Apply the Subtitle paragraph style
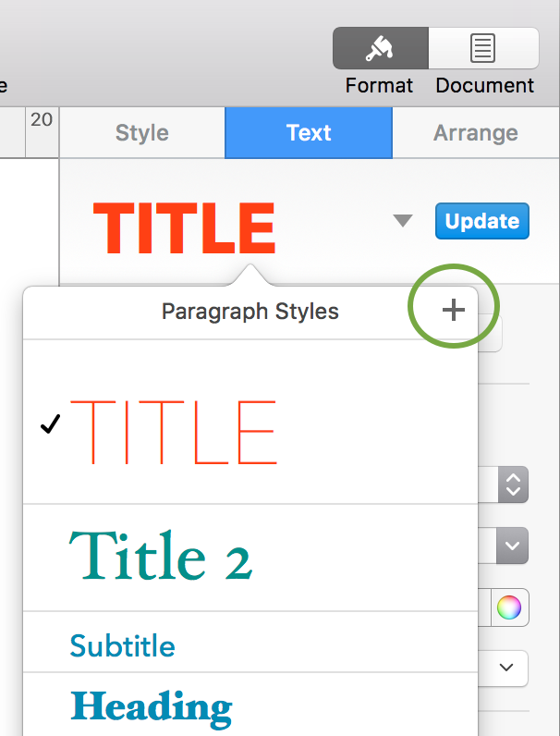This screenshot has height=736, width=560. 250,642
